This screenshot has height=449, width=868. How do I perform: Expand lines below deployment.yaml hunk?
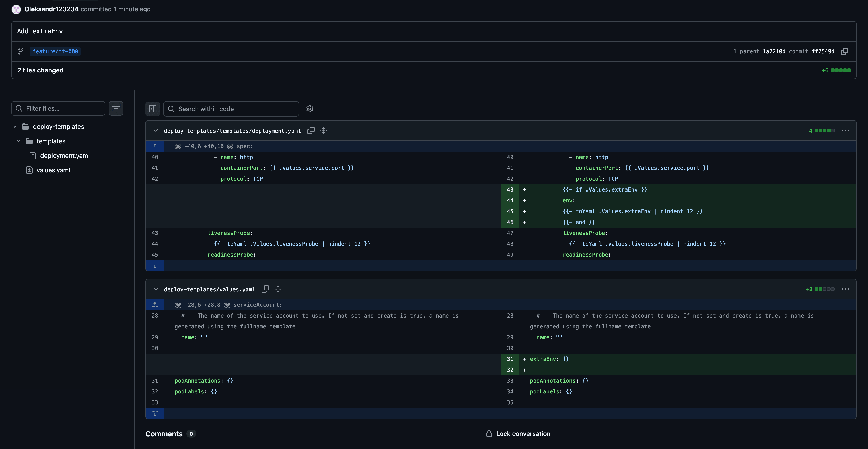point(155,266)
